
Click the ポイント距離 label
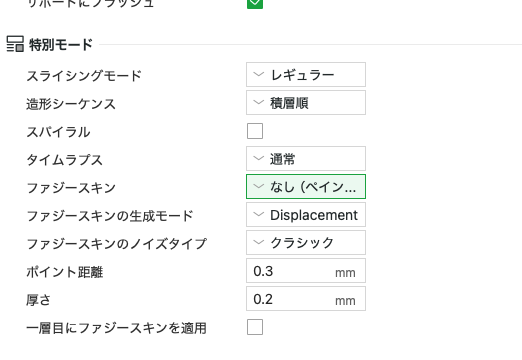(x=65, y=272)
